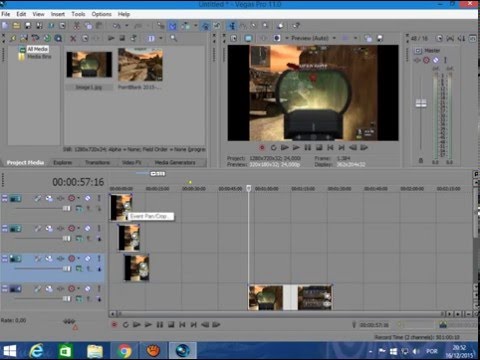Viewport: 480px width, 360px height.
Task: Open compositing mode on track 3
Action: click(79, 269)
